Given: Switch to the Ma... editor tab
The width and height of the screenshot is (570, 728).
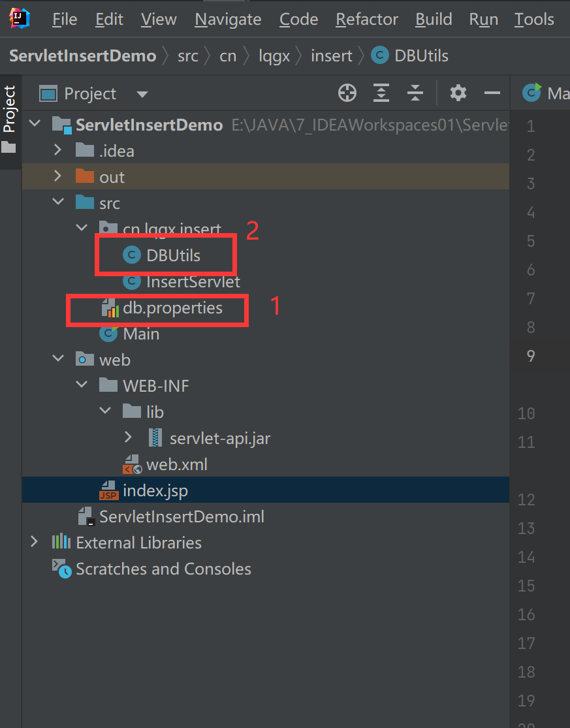Looking at the screenshot, I should pyautogui.click(x=546, y=93).
